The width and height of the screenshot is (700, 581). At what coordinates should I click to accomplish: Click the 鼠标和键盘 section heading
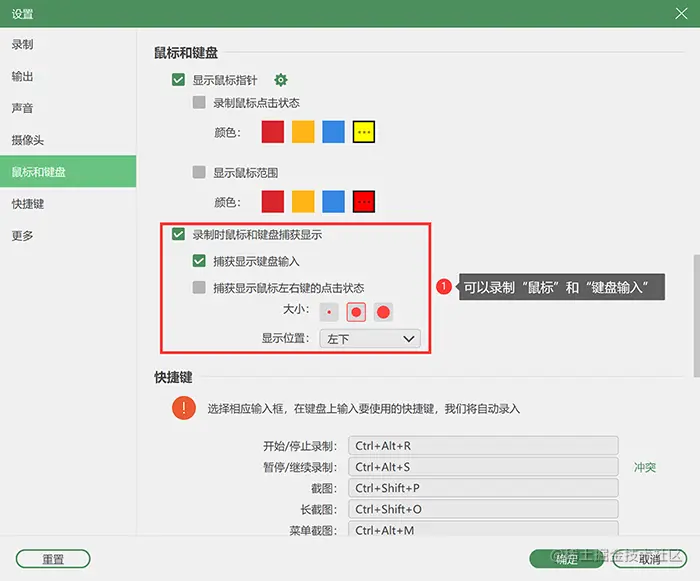[186, 53]
